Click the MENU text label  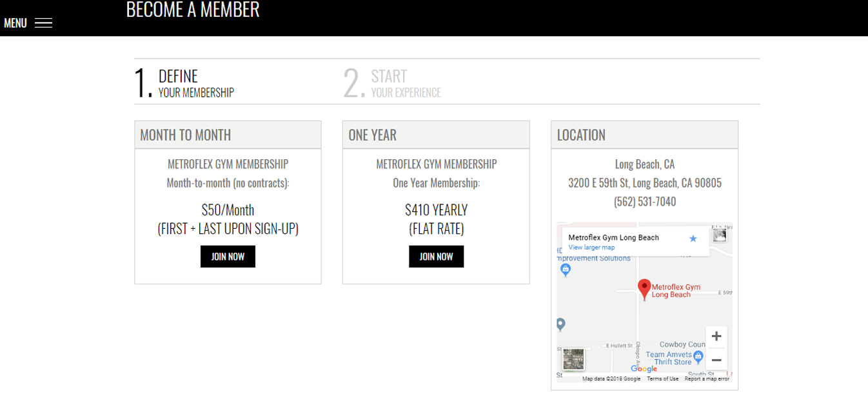tap(15, 23)
